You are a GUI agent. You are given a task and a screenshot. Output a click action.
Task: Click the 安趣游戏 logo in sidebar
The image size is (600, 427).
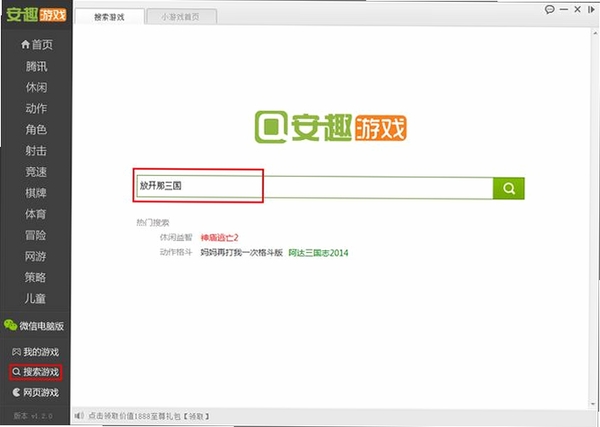click(36, 15)
